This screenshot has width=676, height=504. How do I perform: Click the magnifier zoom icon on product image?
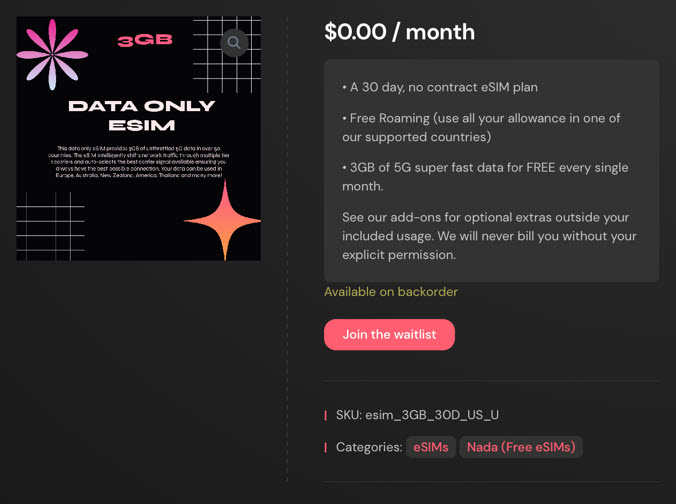234,43
